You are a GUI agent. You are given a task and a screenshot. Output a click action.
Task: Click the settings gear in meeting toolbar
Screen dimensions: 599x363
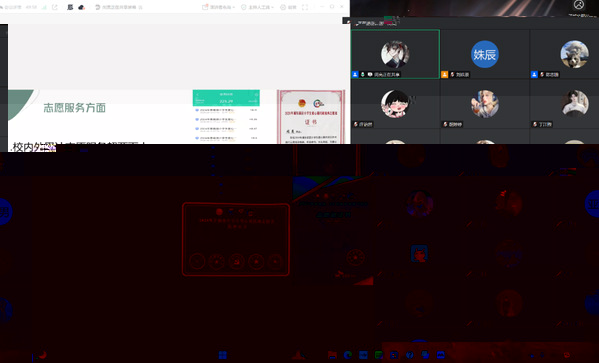tap(288, 7)
